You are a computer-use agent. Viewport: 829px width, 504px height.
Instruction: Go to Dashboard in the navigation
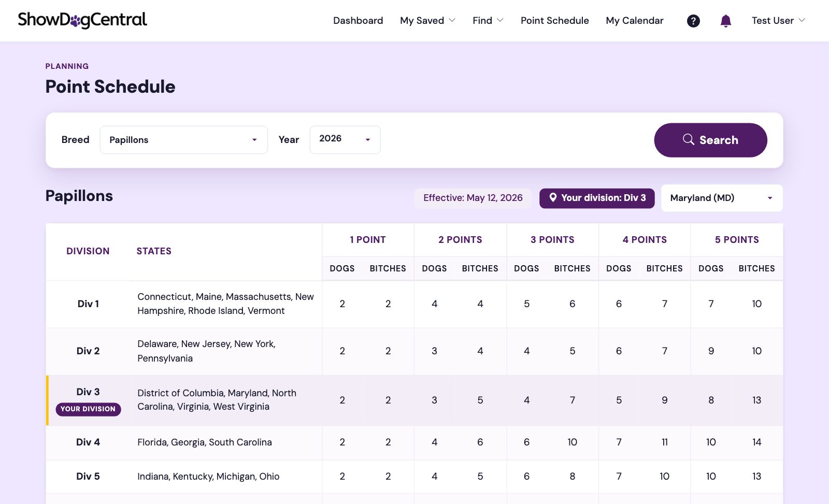[x=358, y=21]
